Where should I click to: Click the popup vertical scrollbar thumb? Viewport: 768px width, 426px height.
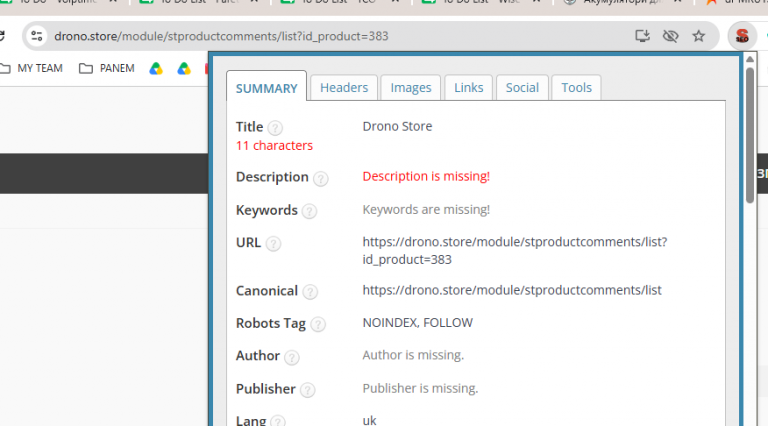(x=750, y=135)
